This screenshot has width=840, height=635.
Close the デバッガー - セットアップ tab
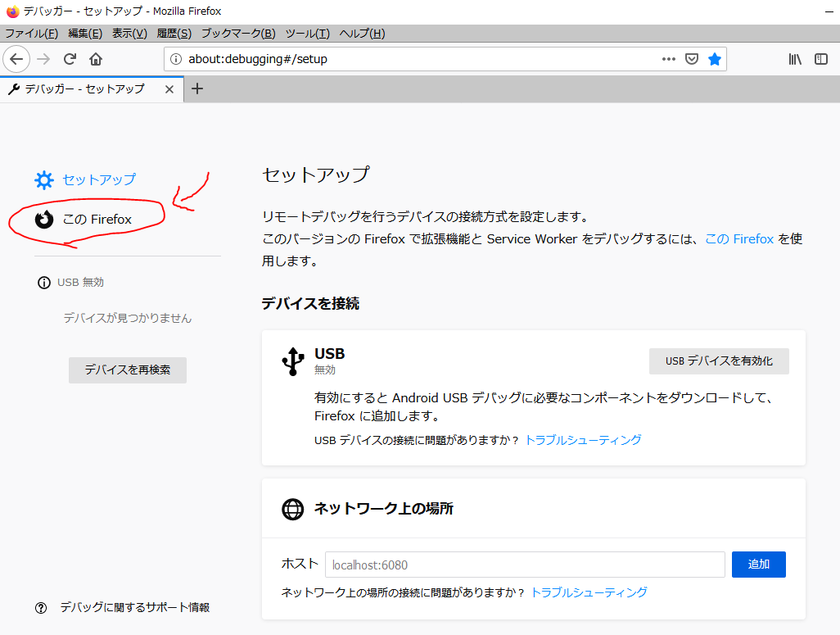point(169,89)
